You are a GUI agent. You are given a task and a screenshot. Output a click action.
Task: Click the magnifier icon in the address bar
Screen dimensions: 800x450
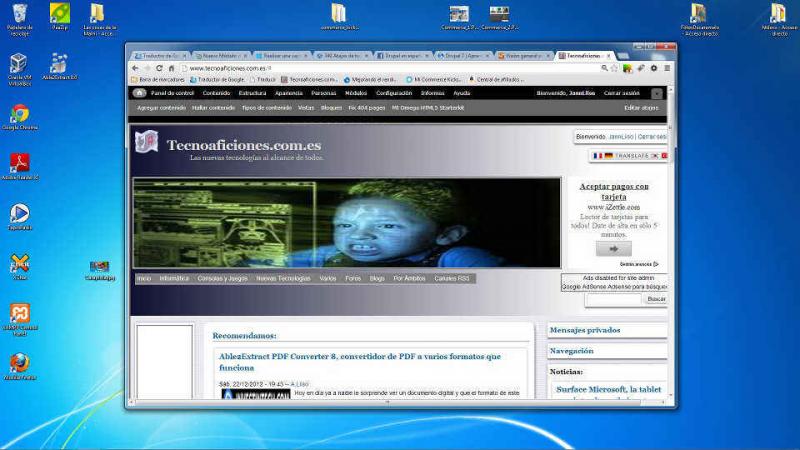(604, 68)
